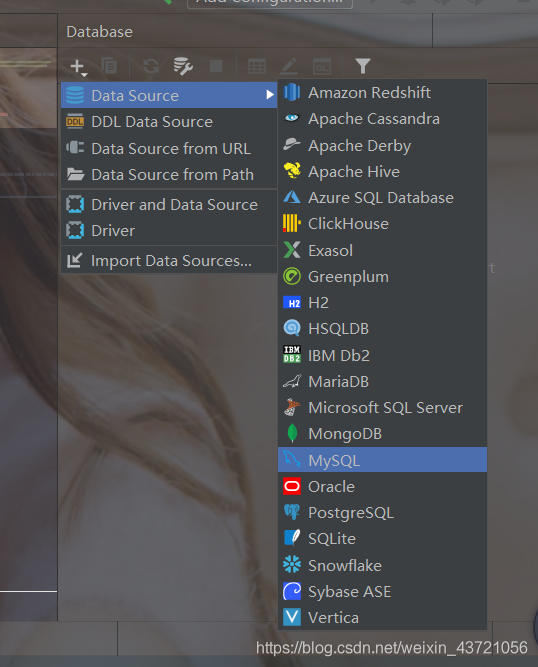Click the pencil Edit Source icon
The image size is (538, 667).
(289, 67)
